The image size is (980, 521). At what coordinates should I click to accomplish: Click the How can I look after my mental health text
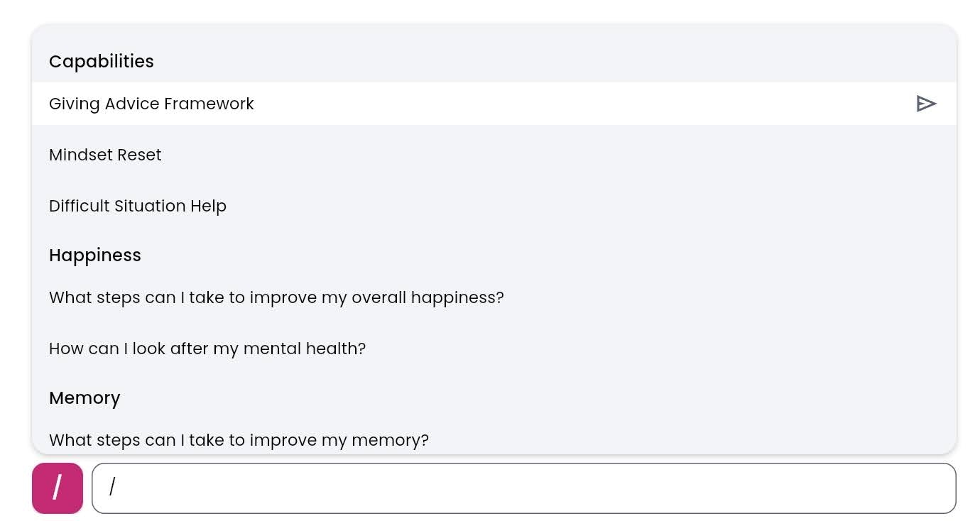[207, 349]
